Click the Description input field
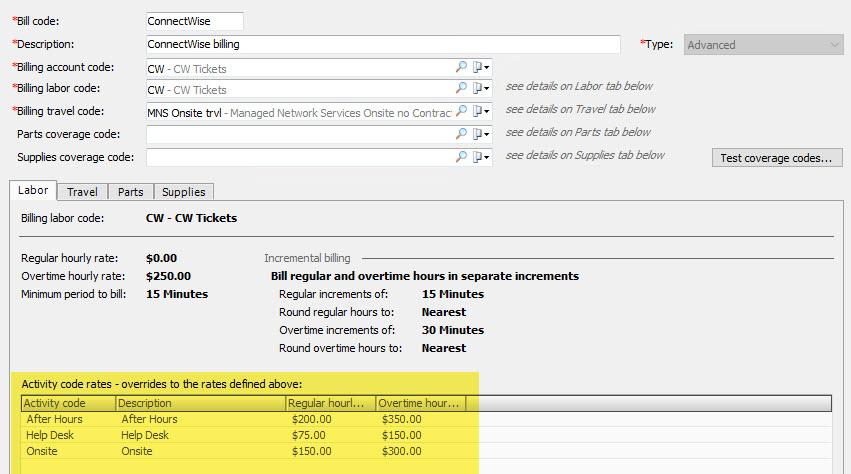 pyautogui.click(x=383, y=45)
